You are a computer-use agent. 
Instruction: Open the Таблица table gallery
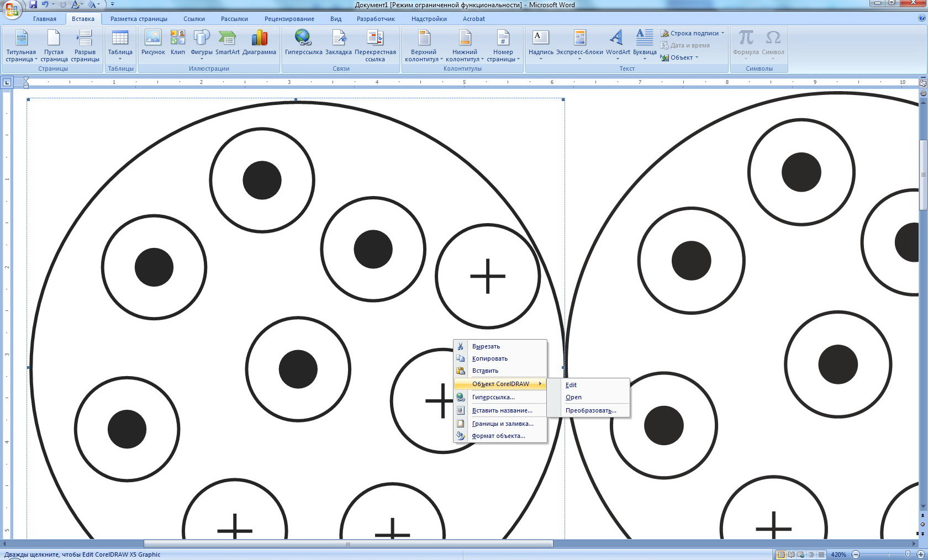(120, 44)
